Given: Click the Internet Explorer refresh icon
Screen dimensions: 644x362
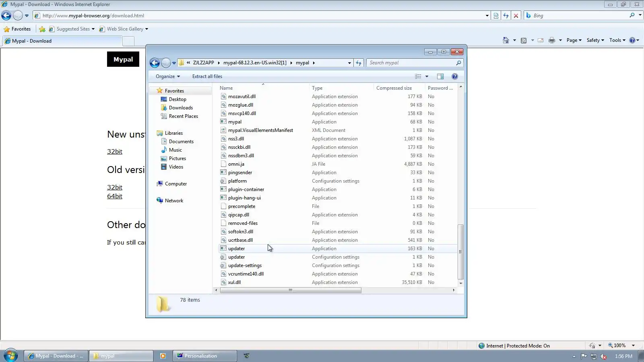Looking at the screenshot, I should click(x=506, y=16).
